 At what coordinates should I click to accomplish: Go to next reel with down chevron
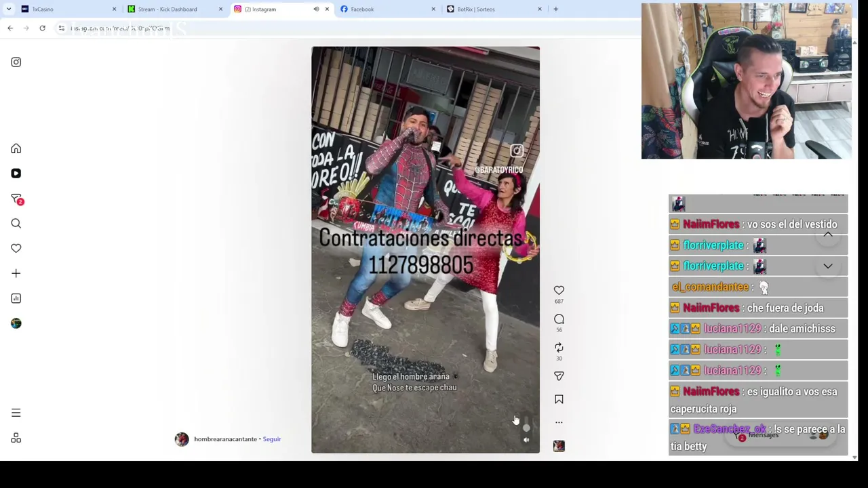pyautogui.click(x=828, y=266)
